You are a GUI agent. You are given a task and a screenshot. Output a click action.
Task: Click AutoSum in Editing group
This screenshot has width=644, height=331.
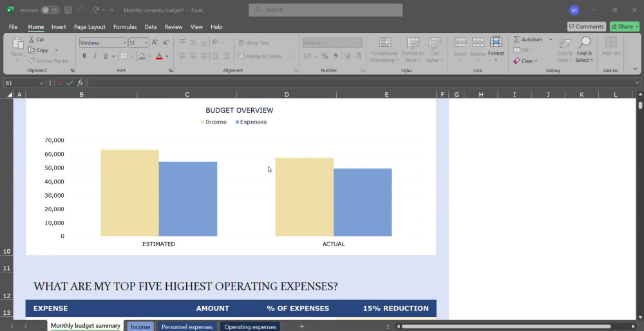click(x=528, y=39)
